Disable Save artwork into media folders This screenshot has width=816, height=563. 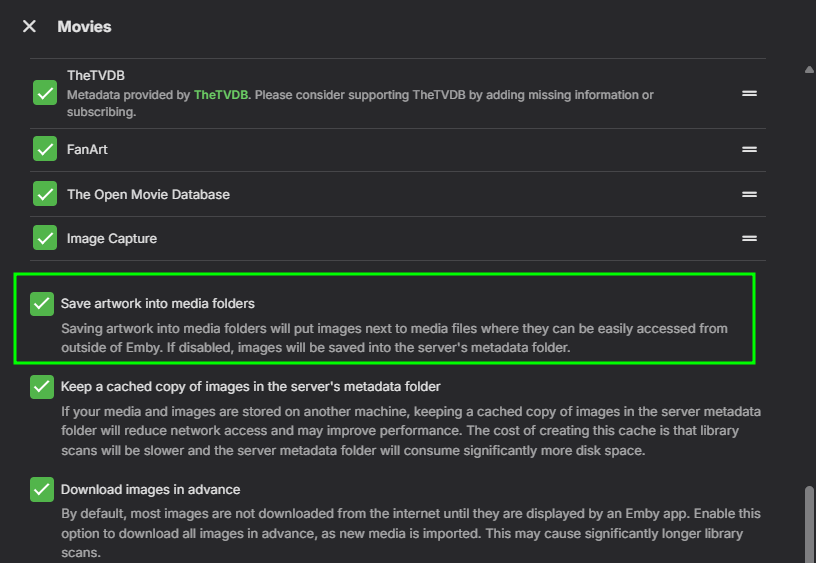42,303
